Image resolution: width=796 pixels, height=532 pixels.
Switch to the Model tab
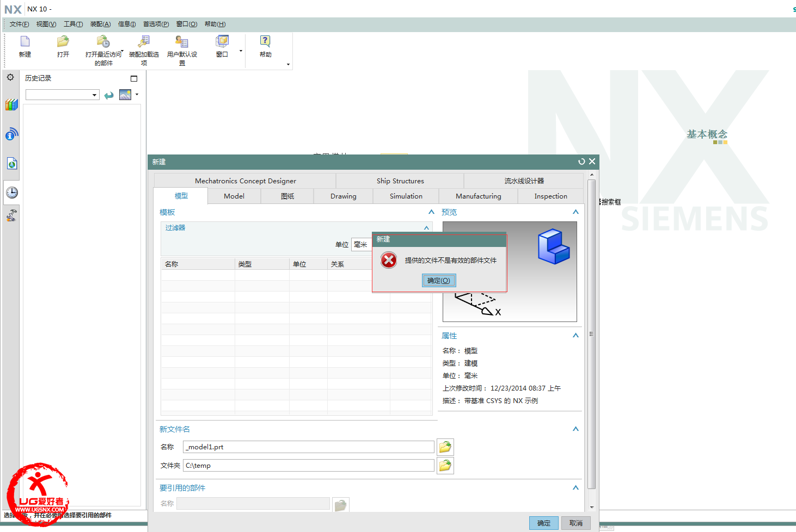coord(234,196)
